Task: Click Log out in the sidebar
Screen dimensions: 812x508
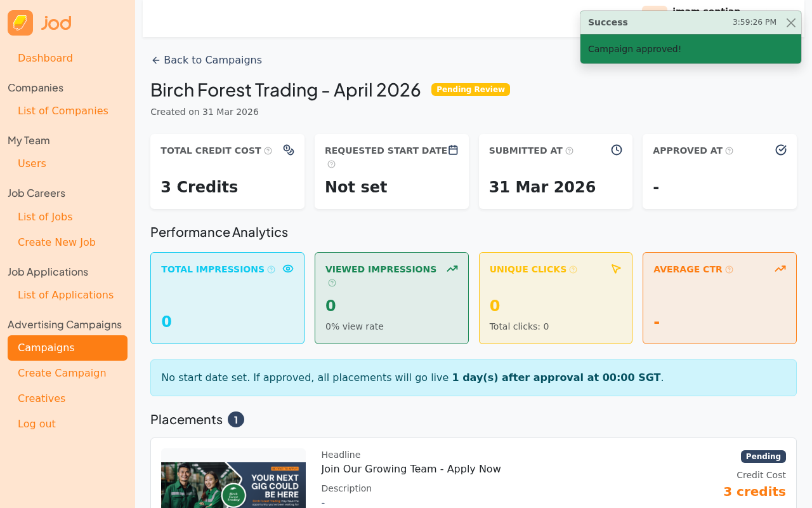Action: coord(36,424)
